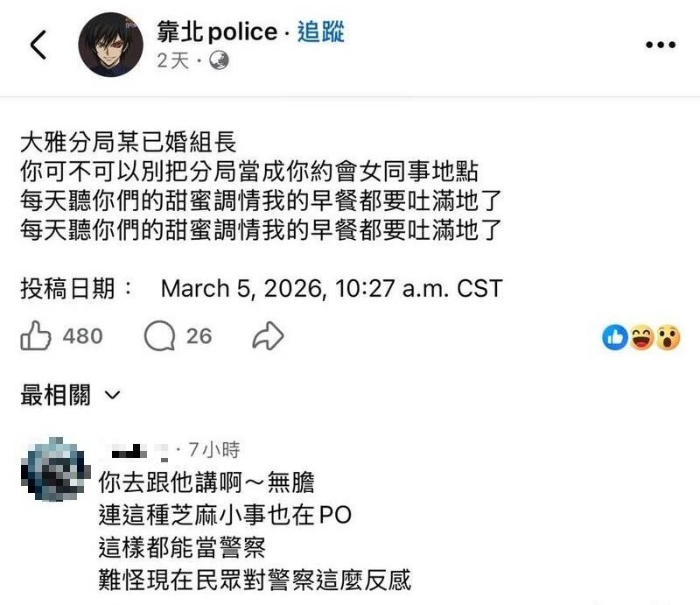Click the Haha laughing reaction emoji
The width and height of the screenshot is (700, 605).
point(641,336)
